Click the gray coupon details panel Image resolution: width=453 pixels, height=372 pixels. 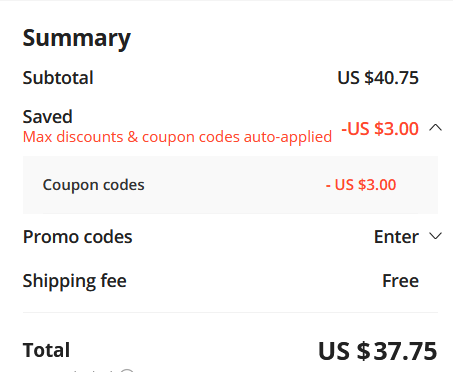[x=230, y=185]
